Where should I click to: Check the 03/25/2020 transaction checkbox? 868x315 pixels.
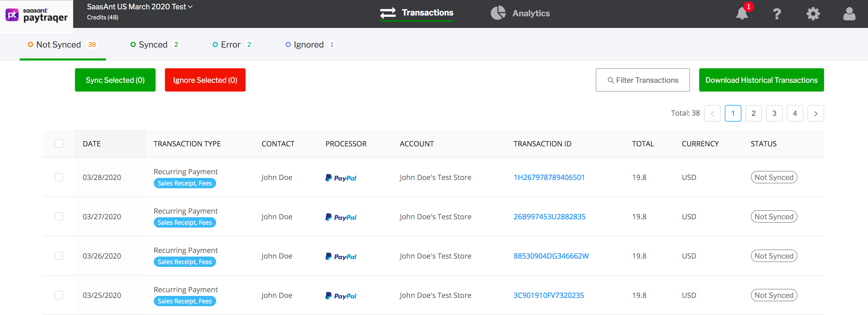[59, 295]
